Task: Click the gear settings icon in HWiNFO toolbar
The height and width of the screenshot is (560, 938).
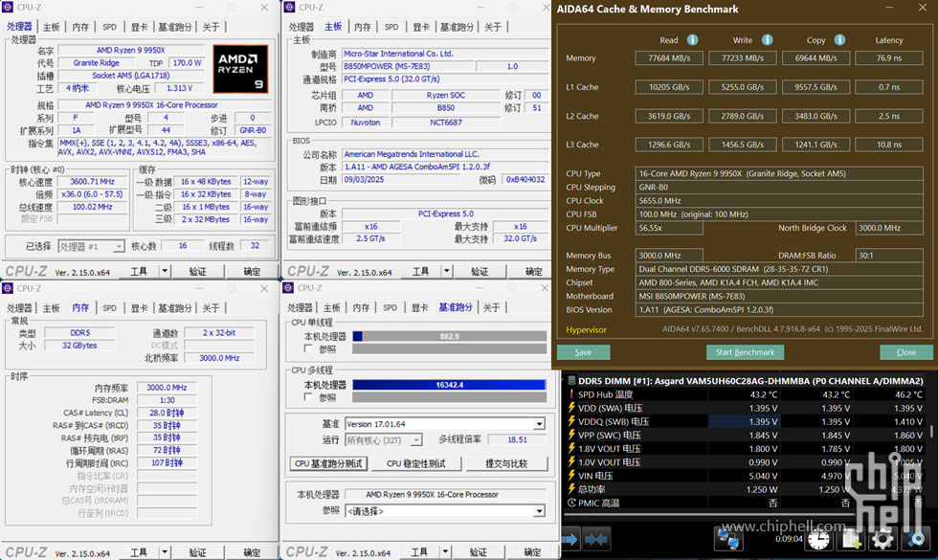Action: (x=882, y=540)
